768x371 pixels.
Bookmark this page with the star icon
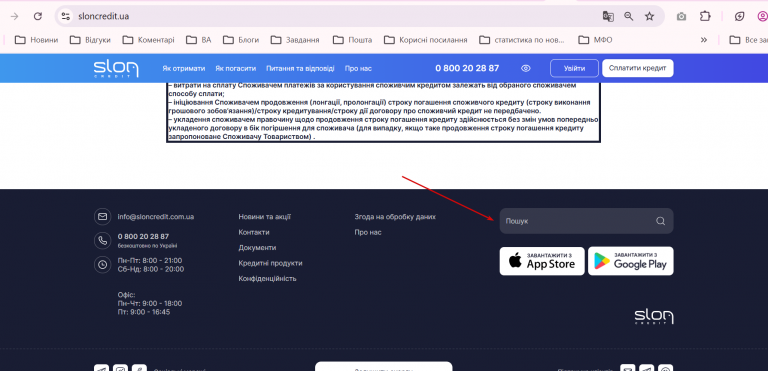coord(649,16)
